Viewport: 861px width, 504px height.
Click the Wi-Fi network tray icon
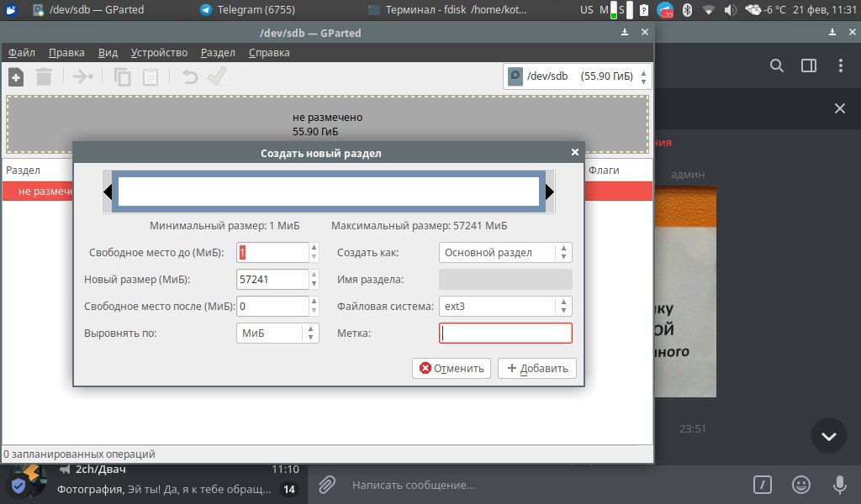708,9
